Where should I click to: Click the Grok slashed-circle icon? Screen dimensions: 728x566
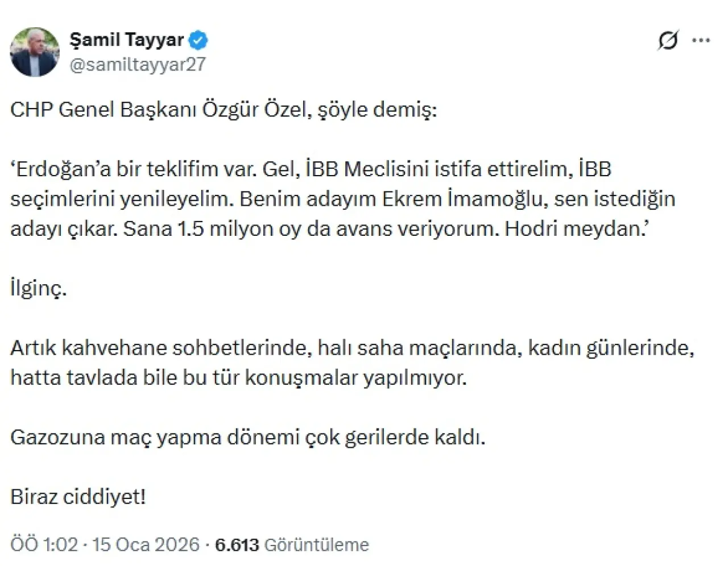[668, 40]
